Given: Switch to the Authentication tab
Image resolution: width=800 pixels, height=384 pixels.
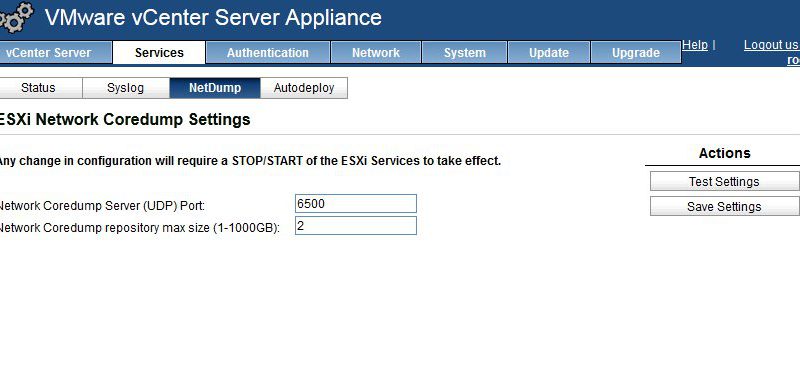Looking at the screenshot, I should (268, 53).
